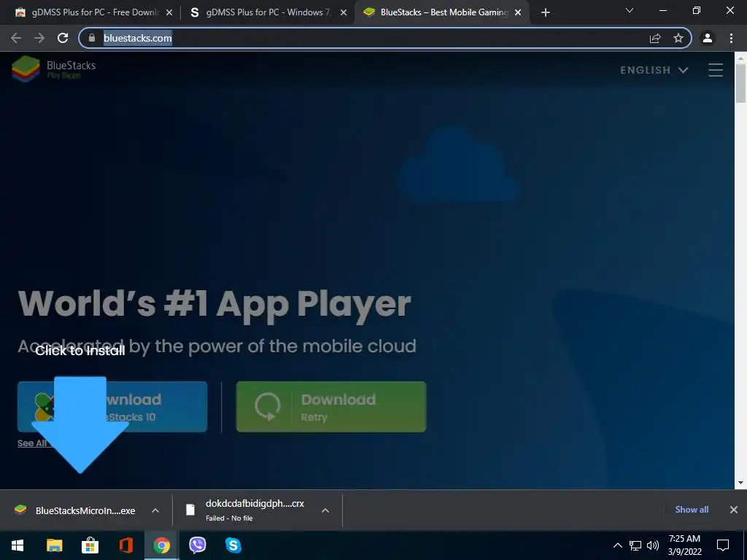Close the gDMSS Plus Windows 7 tab

[x=344, y=12]
